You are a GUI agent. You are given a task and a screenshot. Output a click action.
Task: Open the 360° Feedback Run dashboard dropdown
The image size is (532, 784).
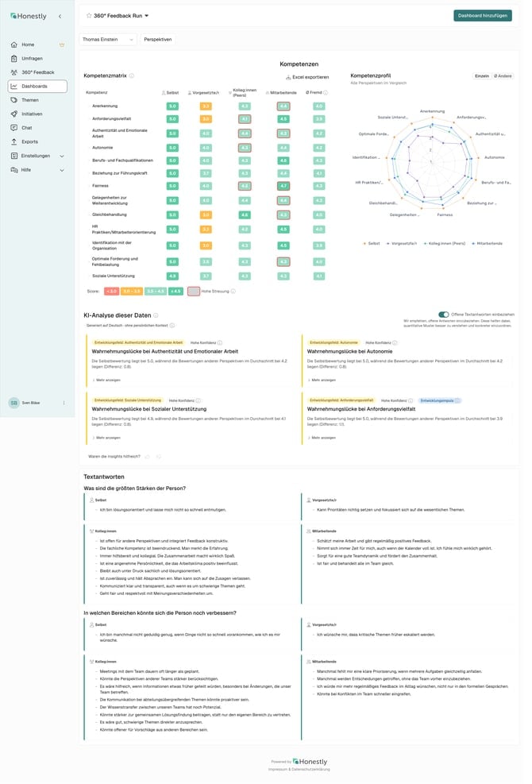pos(121,16)
